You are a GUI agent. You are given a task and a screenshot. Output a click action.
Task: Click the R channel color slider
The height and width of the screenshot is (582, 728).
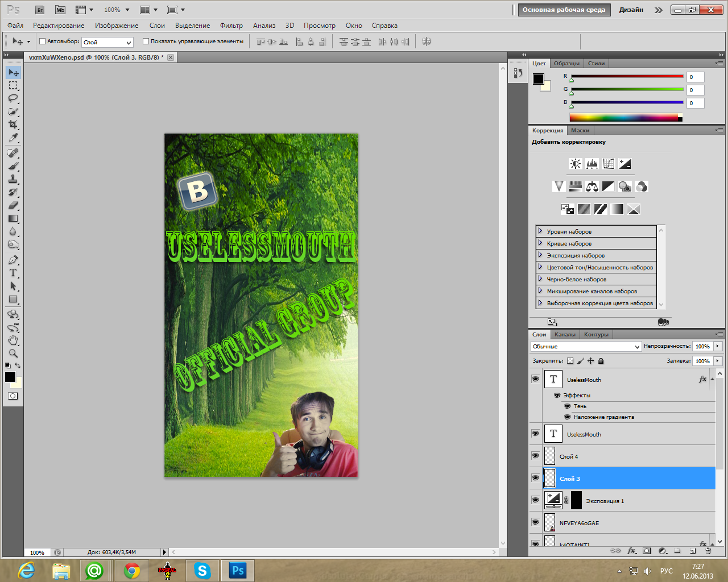(x=627, y=76)
